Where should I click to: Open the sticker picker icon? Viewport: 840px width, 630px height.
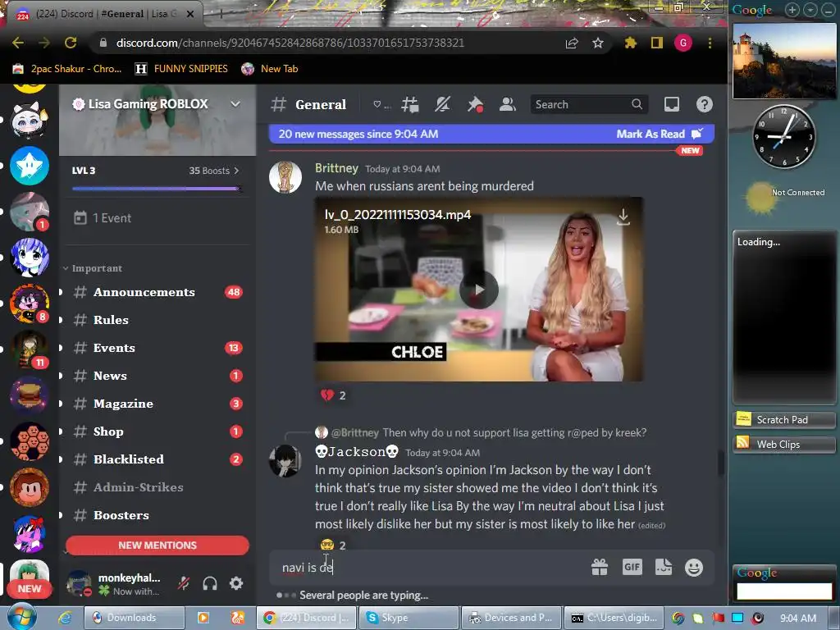pyautogui.click(x=663, y=567)
